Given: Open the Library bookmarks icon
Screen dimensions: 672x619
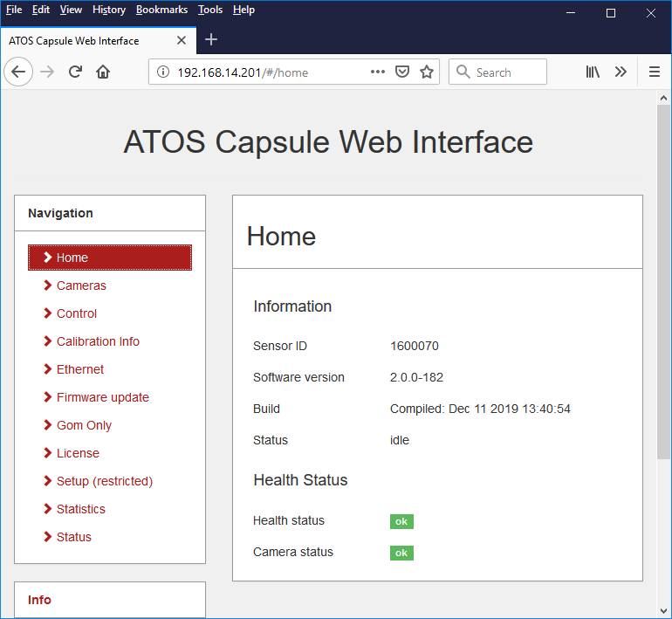Looking at the screenshot, I should [x=593, y=72].
